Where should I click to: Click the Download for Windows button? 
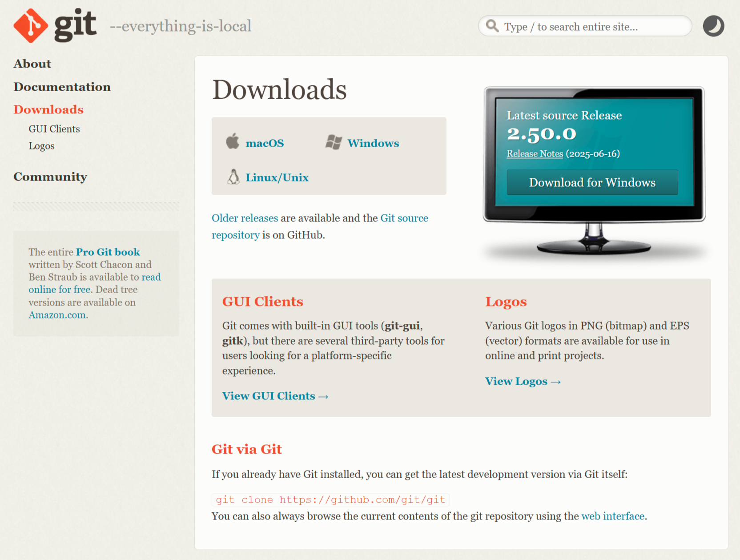pyautogui.click(x=592, y=182)
